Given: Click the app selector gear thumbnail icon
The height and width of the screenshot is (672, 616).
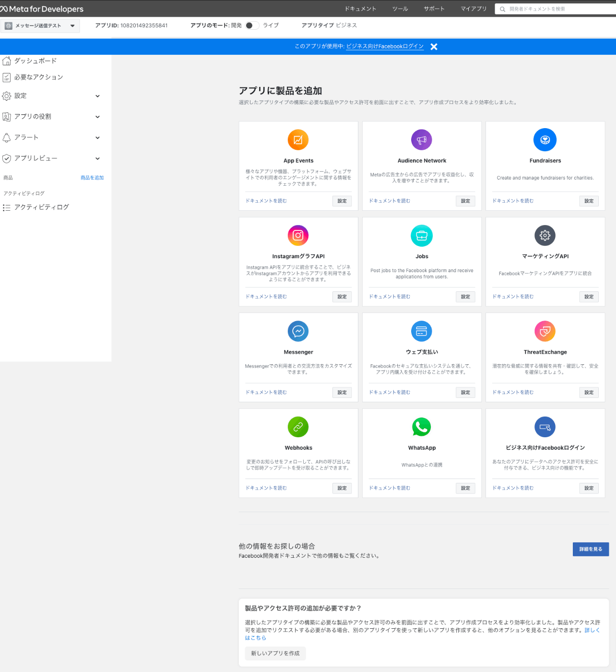Looking at the screenshot, I should (9, 25).
